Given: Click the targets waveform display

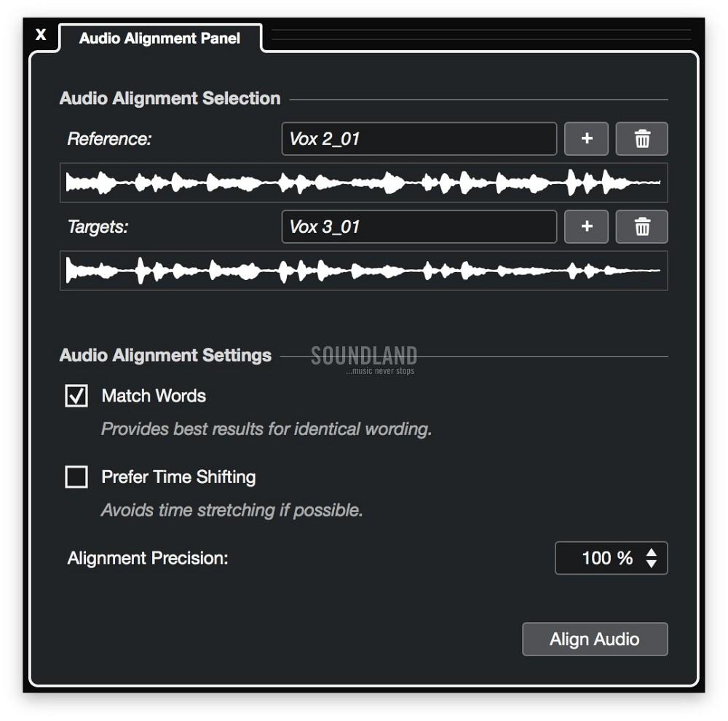Looking at the screenshot, I should [x=363, y=271].
